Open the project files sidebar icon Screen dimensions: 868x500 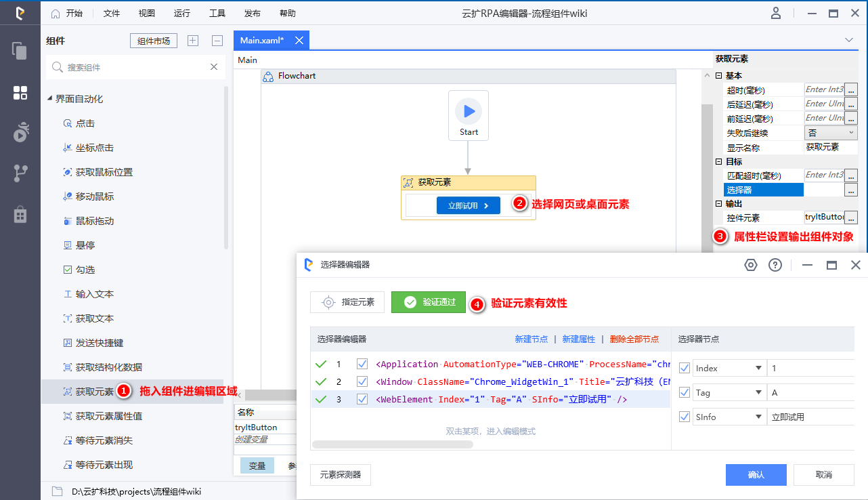[x=20, y=51]
